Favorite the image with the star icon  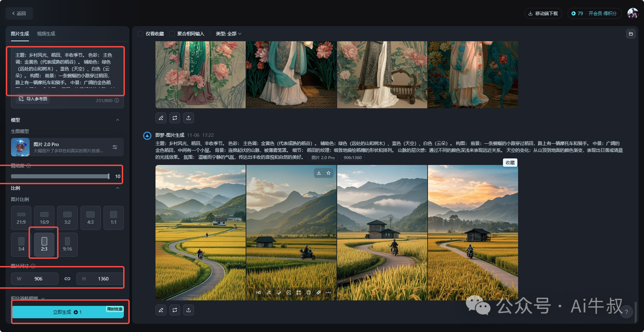click(x=329, y=173)
